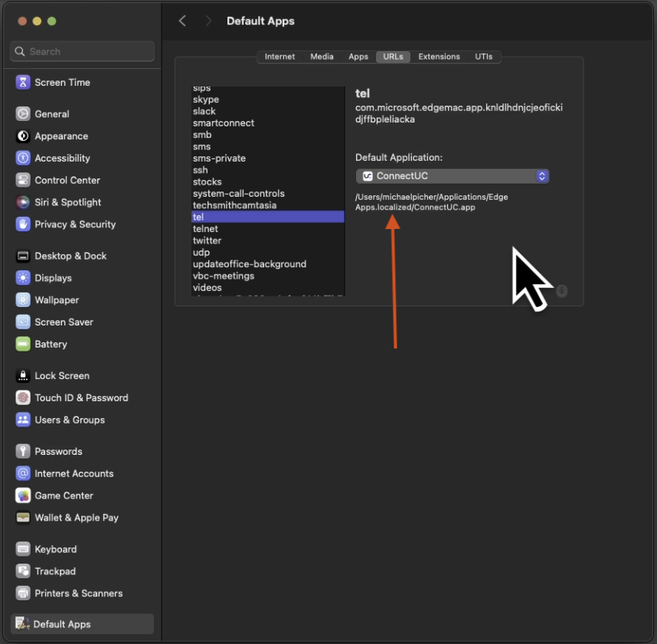The width and height of the screenshot is (657, 644).
Task: Select Wallet & Apple Pay icon
Action: coord(23,518)
